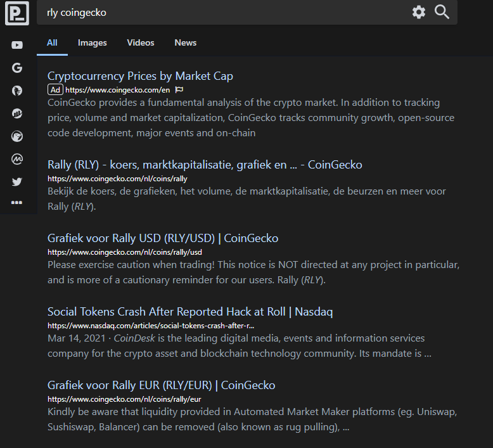Click the URL ending in /coins/rally/usd
The width and height of the screenshot is (493, 448).
click(x=124, y=252)
